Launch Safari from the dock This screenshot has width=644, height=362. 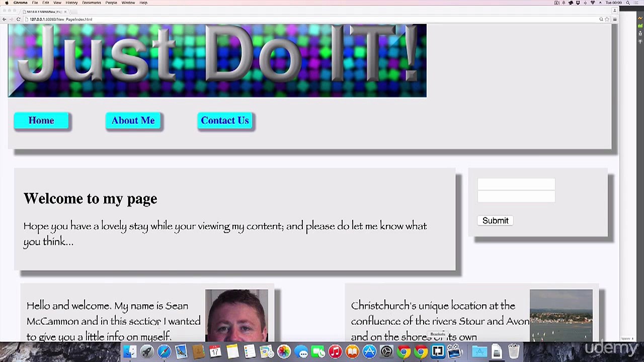(164, 351)
